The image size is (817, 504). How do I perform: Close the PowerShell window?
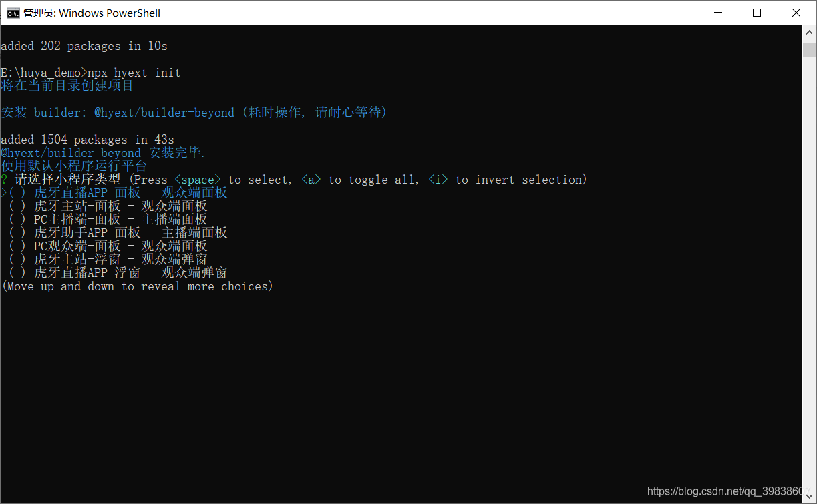796,13
